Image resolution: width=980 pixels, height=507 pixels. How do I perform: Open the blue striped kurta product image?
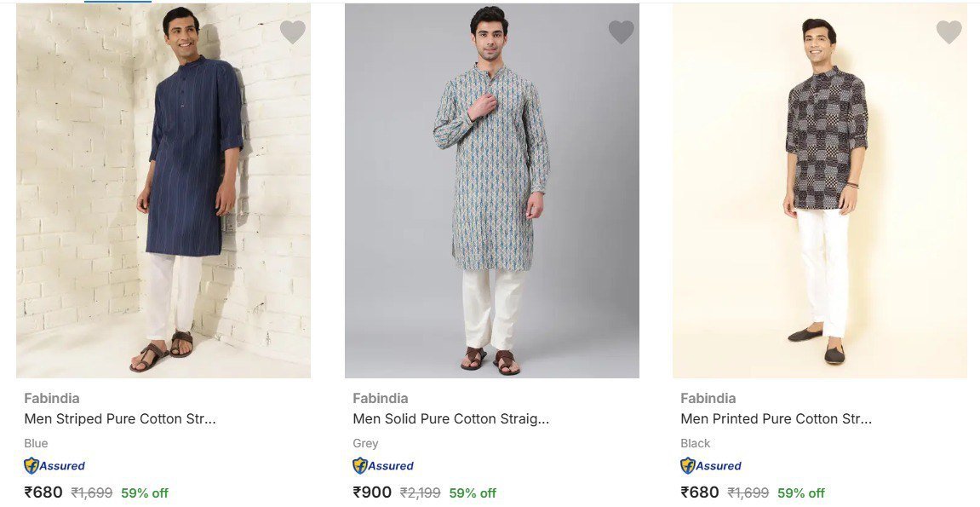[x=163, y=191]
